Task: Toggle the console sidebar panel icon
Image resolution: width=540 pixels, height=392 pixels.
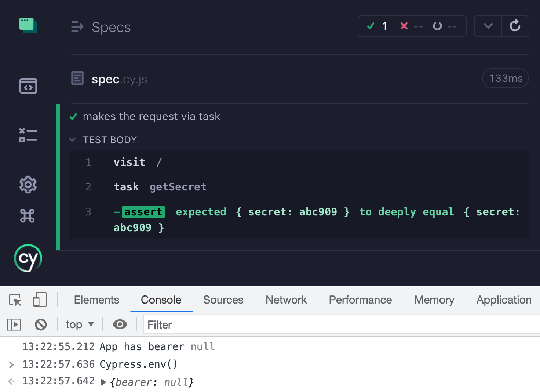Action: 14,324
